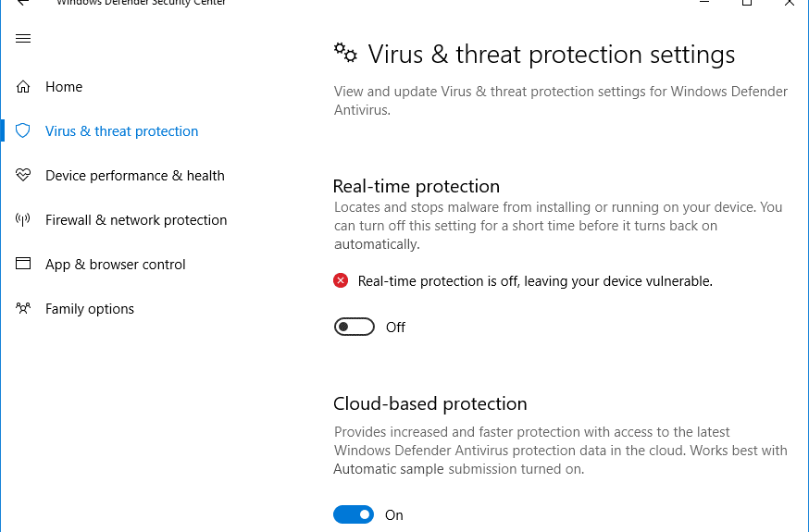Screen dimensions: 809x532
Task: Click the Device health heart icon
Action: (24, 176)
